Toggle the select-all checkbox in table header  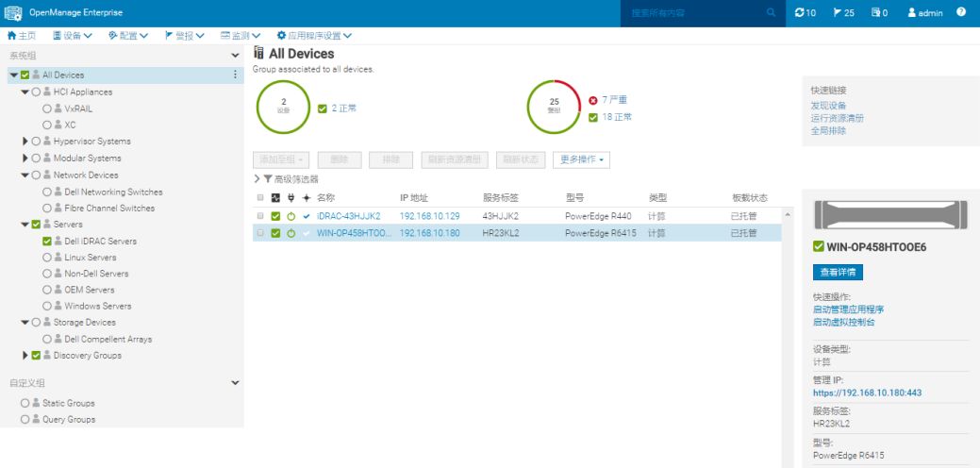pyautogui.click(x=260, y=198)
